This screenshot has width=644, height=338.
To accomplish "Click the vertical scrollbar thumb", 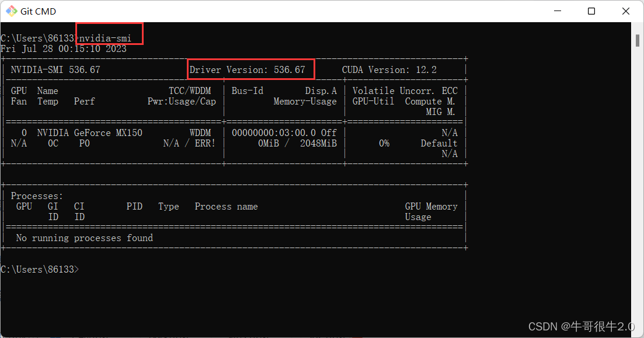I will pos(638,41).
